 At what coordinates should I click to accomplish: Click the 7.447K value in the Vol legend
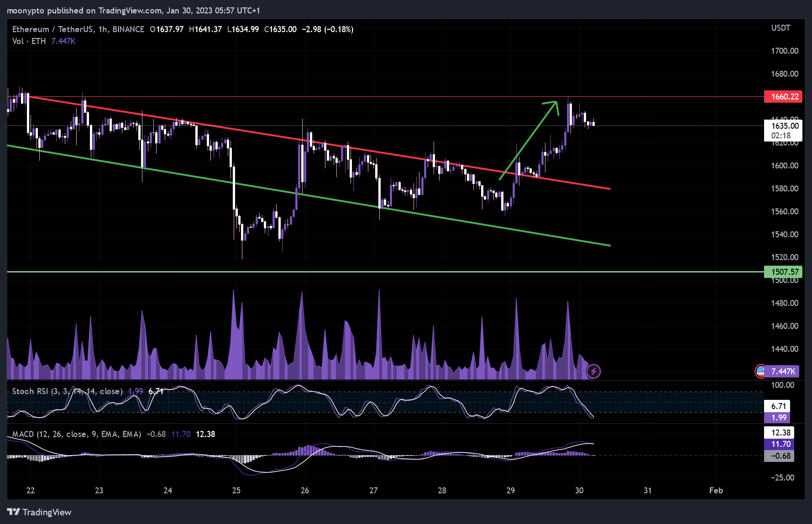pos(63,41)
